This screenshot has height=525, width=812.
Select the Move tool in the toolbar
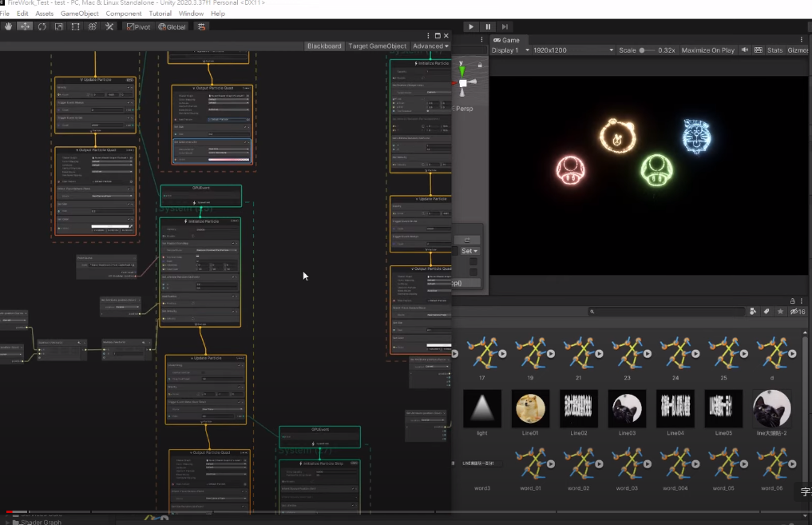pos(25,26)
